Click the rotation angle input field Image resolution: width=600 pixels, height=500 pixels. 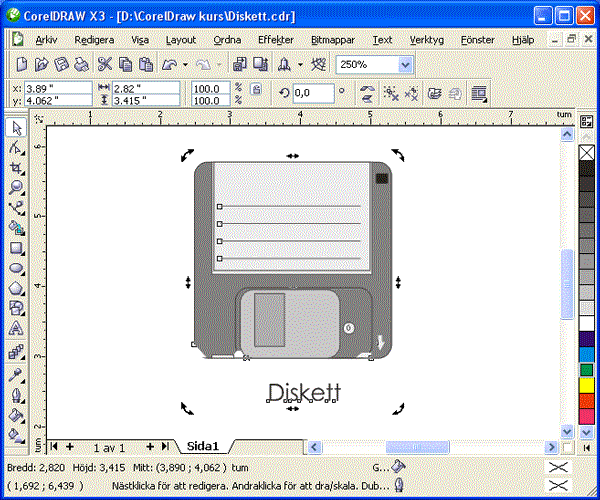tap(312, 93)
